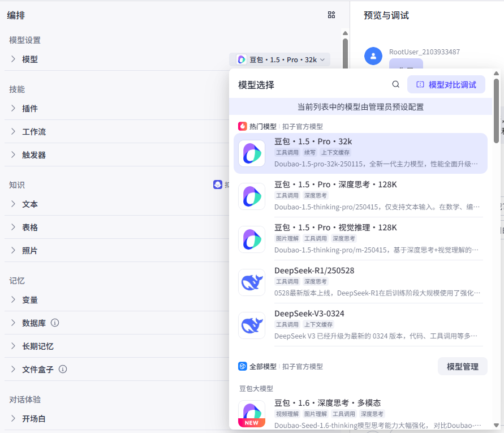The image size is (504, 433).
Task: Select 豆包 1.5 Pro 视觉推理 128K title
Action: (x=335, y=228)
